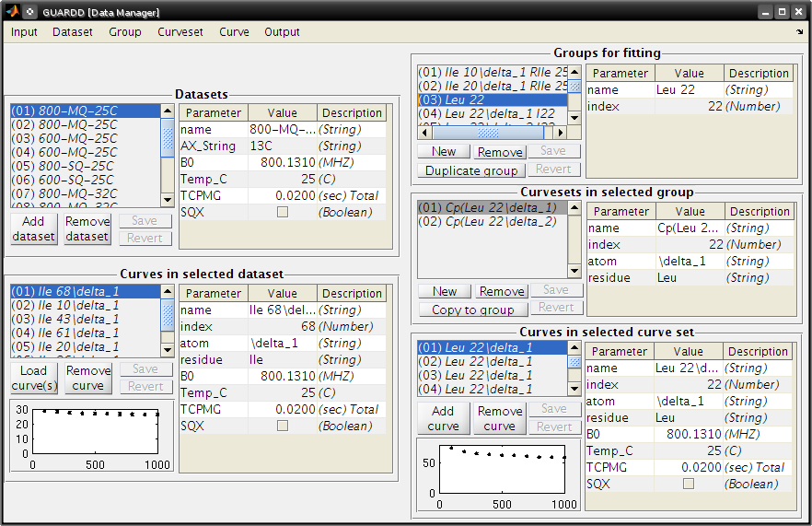Click the right arrow of the Groups list horizontal scrollbar
The image size is (812, 526).
coord(560,132)
